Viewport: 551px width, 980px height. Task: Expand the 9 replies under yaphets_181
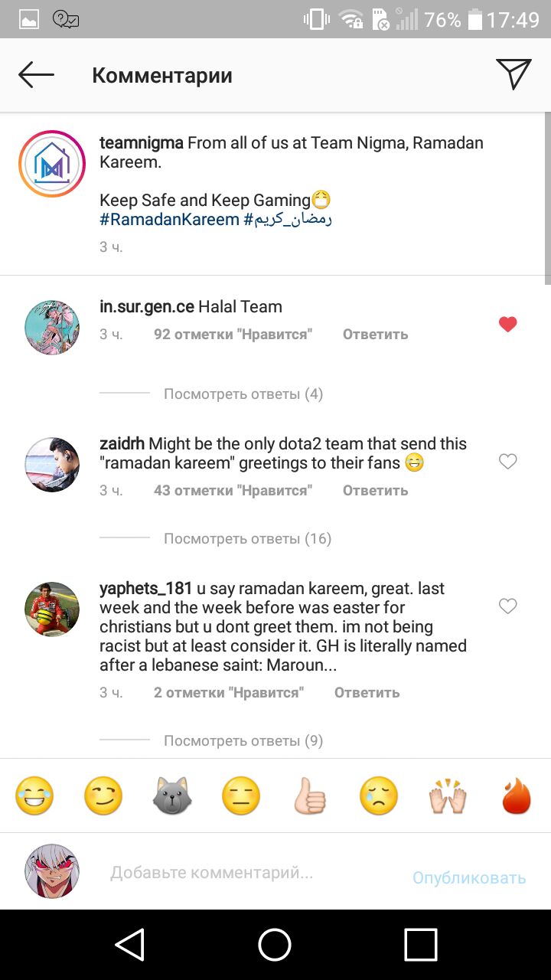[243, 741]
